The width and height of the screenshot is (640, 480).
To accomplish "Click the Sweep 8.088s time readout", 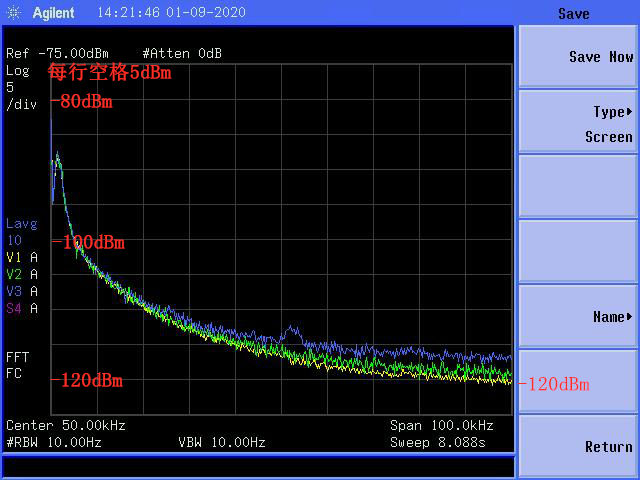I will (x=450, y=441).
